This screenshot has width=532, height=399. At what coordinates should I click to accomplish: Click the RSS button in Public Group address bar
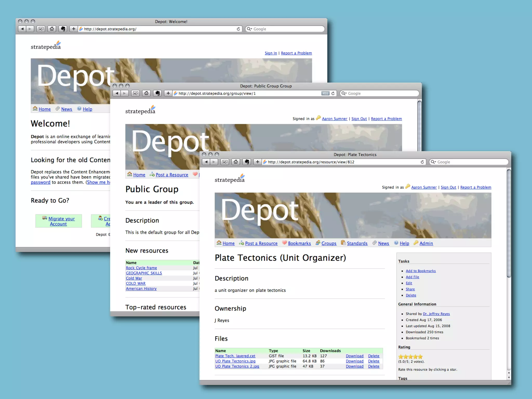coord(325,93)
